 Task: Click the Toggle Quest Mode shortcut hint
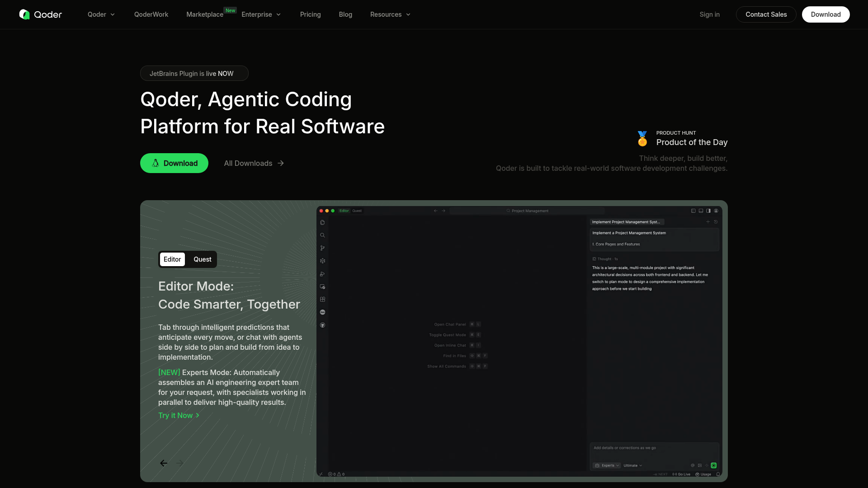coord(455,335)
